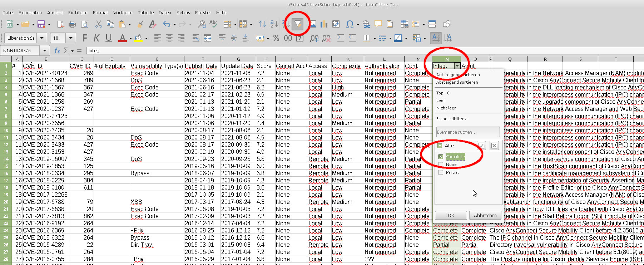Click the formula input line
This screenshot has height=265, width=644.
click(x=365, y=51)
